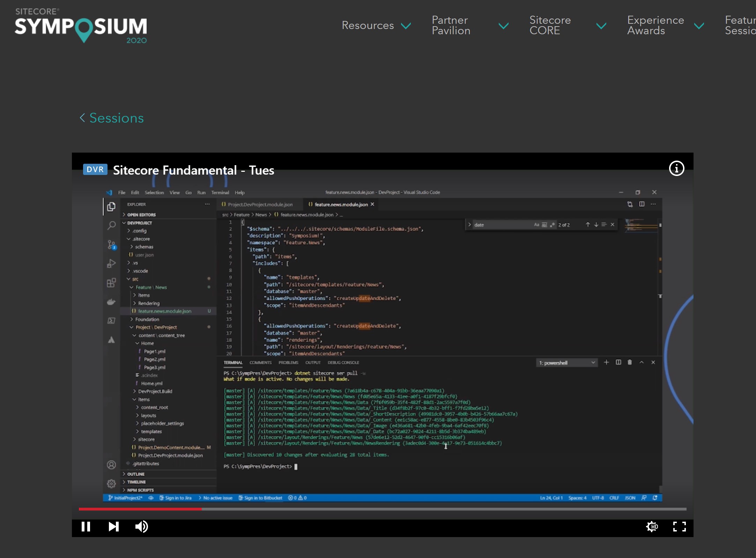Click errors and warnings status indicator
The image size is (756, 558).
[x=297, y=498]
